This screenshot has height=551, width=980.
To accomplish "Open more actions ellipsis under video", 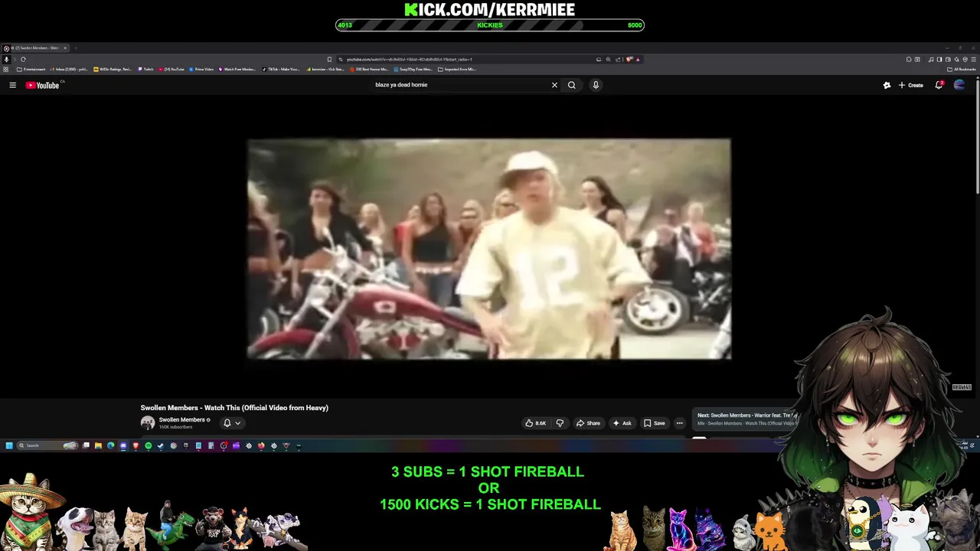I will pyautogui.click(x=679, y=423).
